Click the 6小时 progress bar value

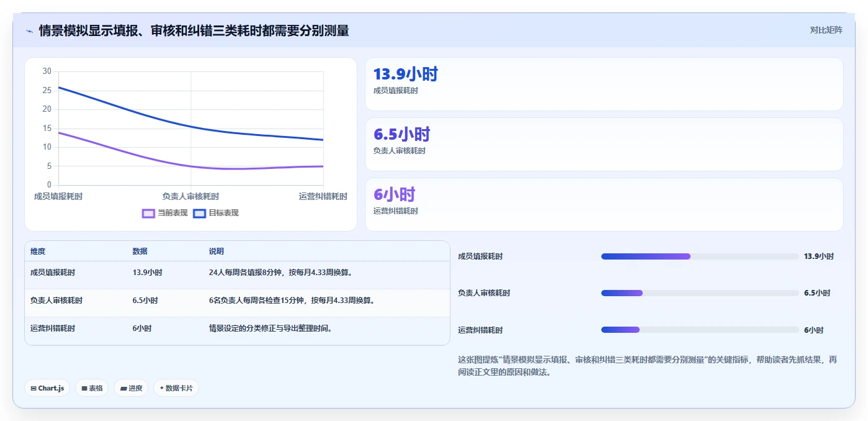tap(813, 330)
